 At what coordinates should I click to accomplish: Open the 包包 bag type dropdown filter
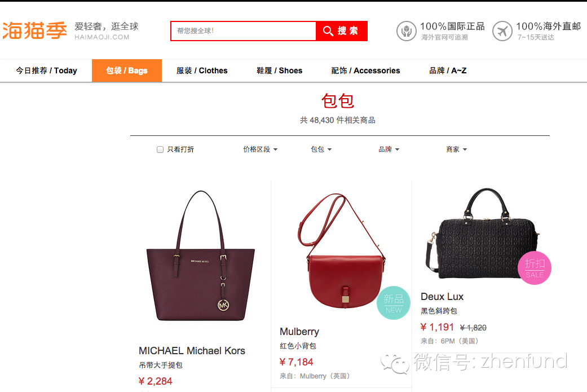(321, 149)
